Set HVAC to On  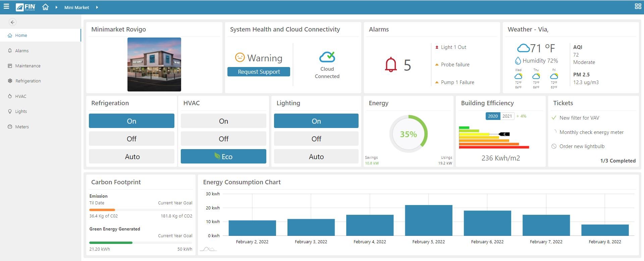pyautogui.click(x=223, y=121)
